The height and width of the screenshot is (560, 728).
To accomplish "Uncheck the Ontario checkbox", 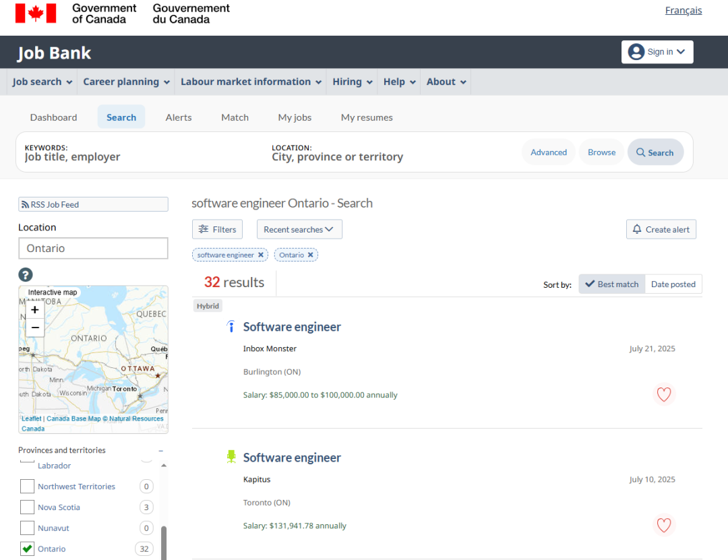I will coord(28,549).
